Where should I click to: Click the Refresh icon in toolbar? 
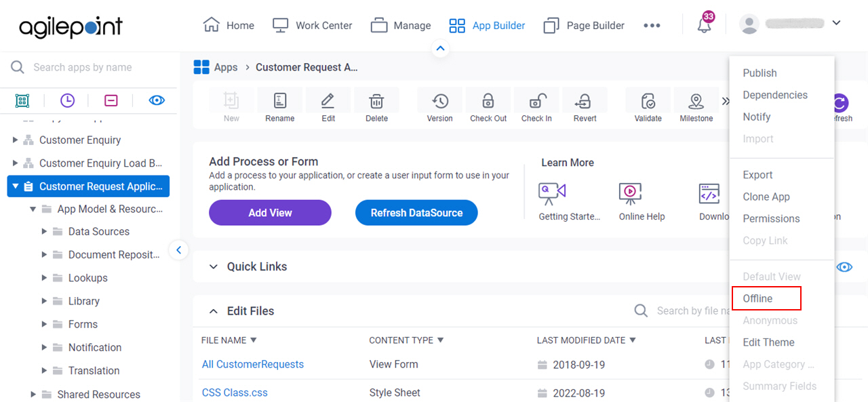pos(840,103)
